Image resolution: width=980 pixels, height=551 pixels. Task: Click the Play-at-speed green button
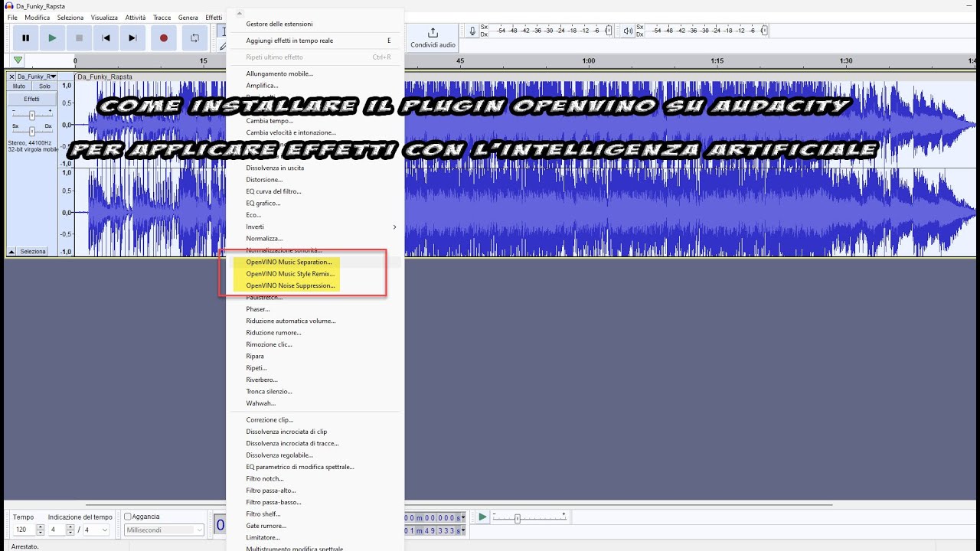click(x=482, y=517)
